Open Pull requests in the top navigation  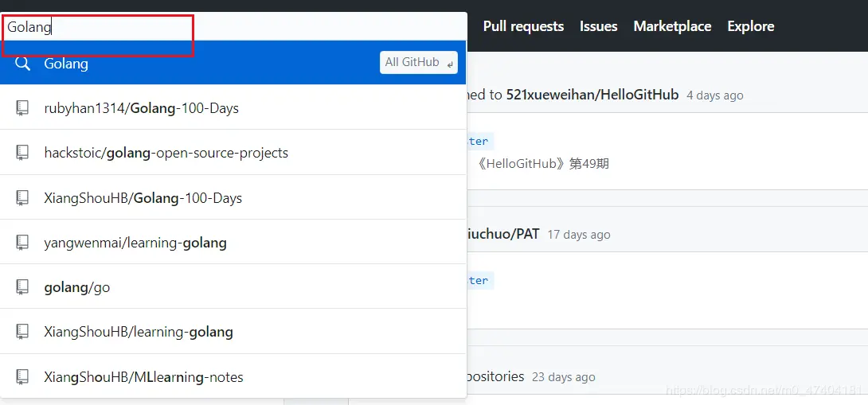point(523,26)
